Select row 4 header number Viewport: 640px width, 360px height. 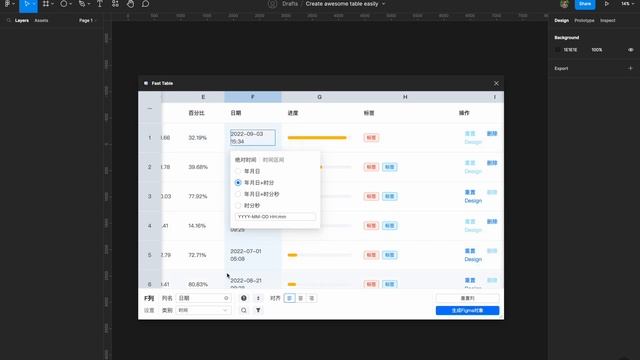point(150,226)
